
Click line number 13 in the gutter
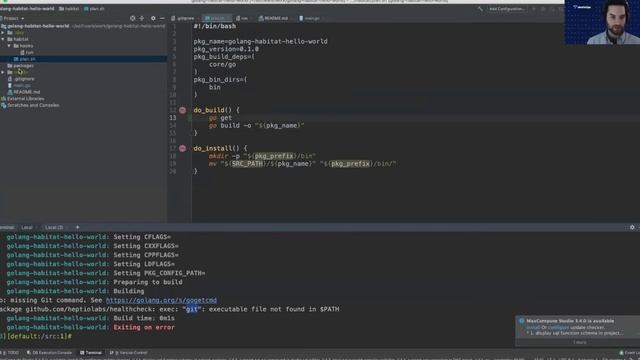pyautogui.click(x=173, y=118)
